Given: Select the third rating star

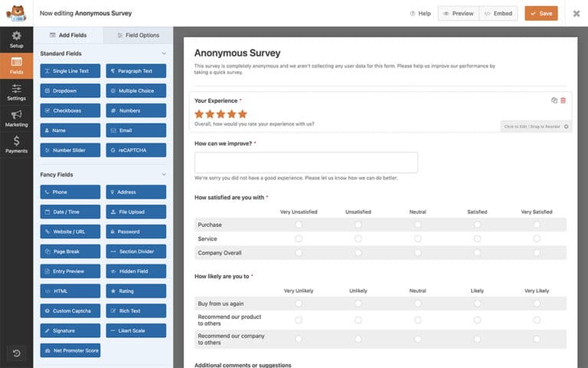Looking at the screenshot, I should coord(220,113).
